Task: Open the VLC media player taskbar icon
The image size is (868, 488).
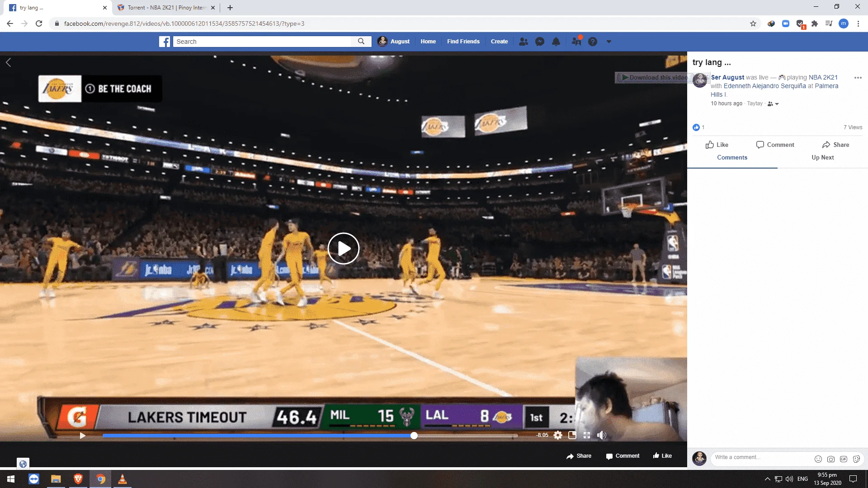Action: (123, 479)
